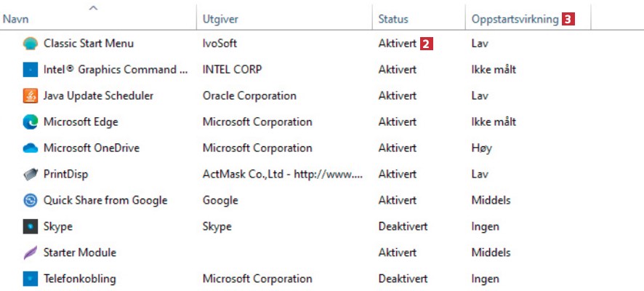The width and height of the screenshot is (644, 291).
Task: Click the Intel Graphics Command icon
Action: click(x=31, y=70)
